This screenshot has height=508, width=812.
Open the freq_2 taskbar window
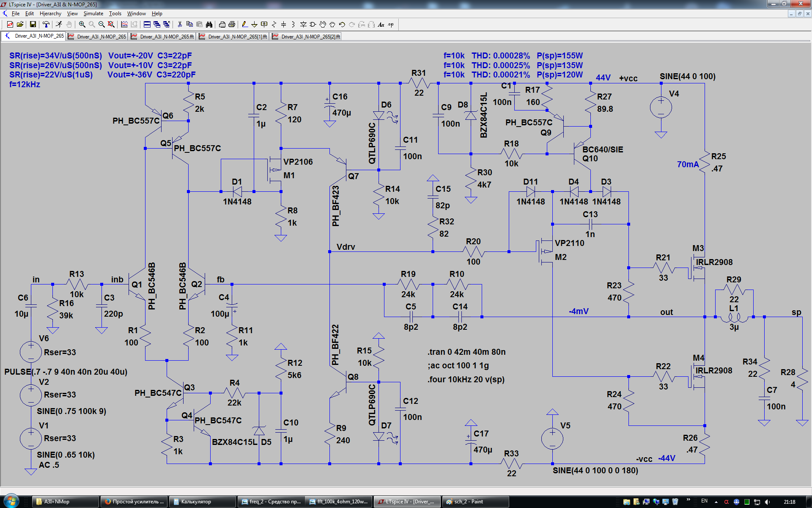pos(271,502)
